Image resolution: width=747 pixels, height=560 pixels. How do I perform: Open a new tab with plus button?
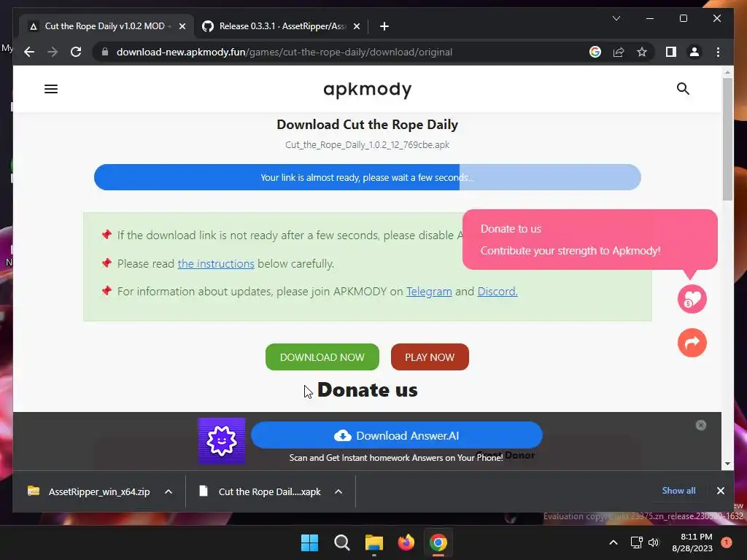pyautogui.click(x=384, y=26)
